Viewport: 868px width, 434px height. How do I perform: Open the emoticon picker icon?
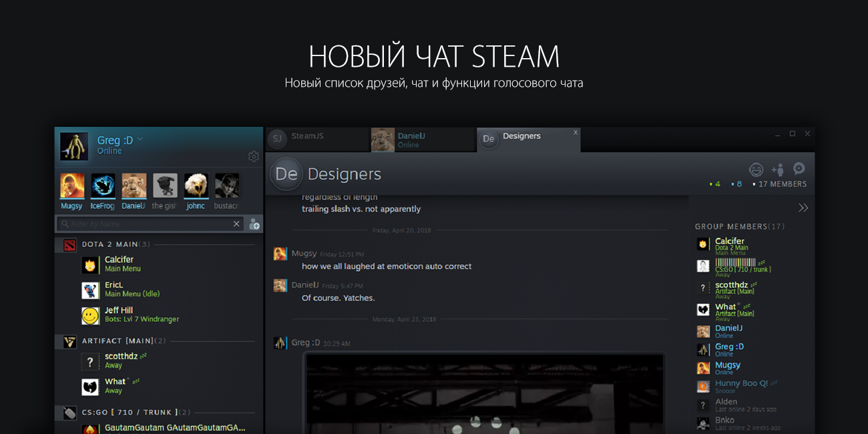point(756,170)
